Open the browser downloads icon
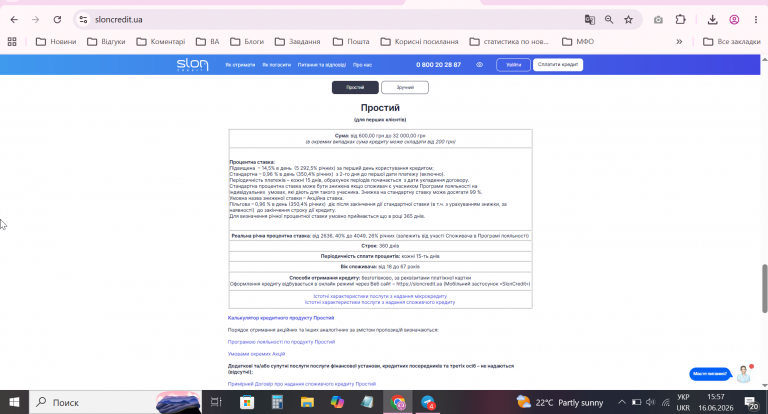This screenshot has width=768, height=414. tap(713, 20)
